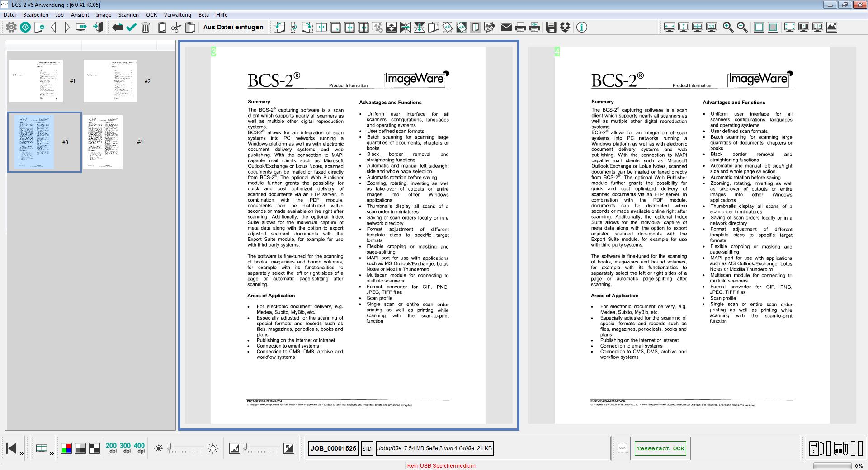Adjust the brightness slider
868x470 pixels.
point(186,448)
